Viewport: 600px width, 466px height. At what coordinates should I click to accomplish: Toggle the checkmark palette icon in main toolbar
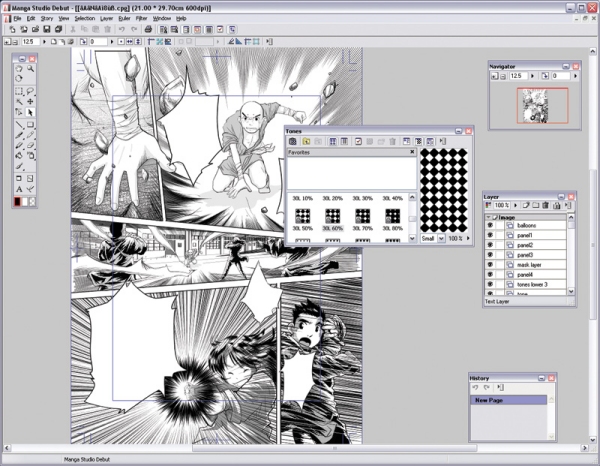coord(220,29)
